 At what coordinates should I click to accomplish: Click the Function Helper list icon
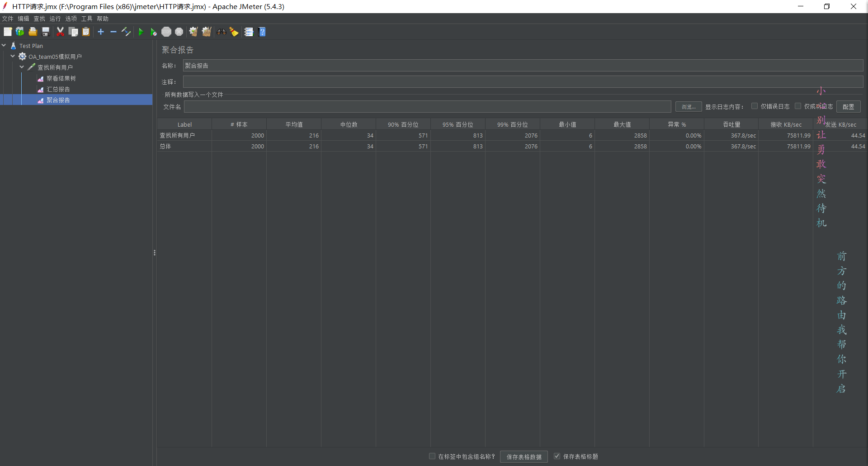(x=249, y=32)
